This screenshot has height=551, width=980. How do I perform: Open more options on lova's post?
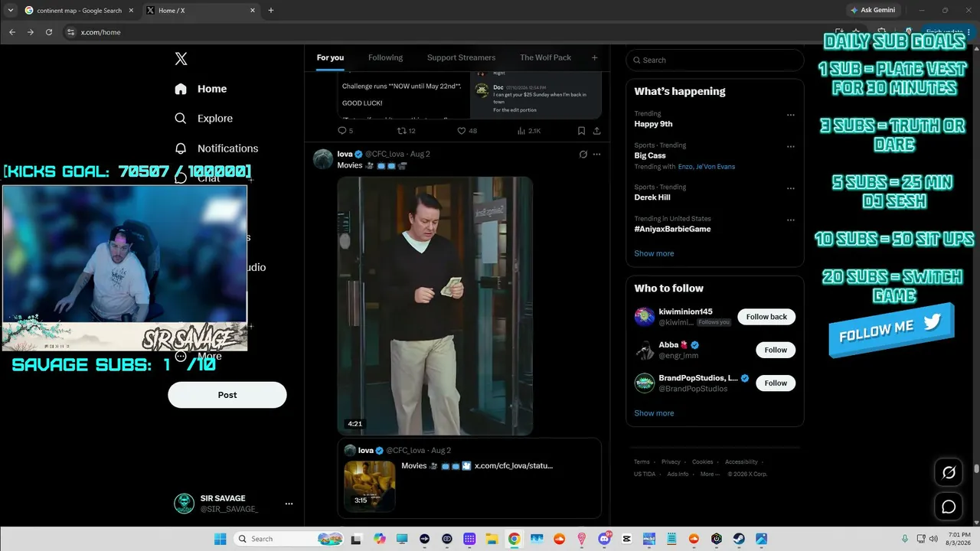596,154
